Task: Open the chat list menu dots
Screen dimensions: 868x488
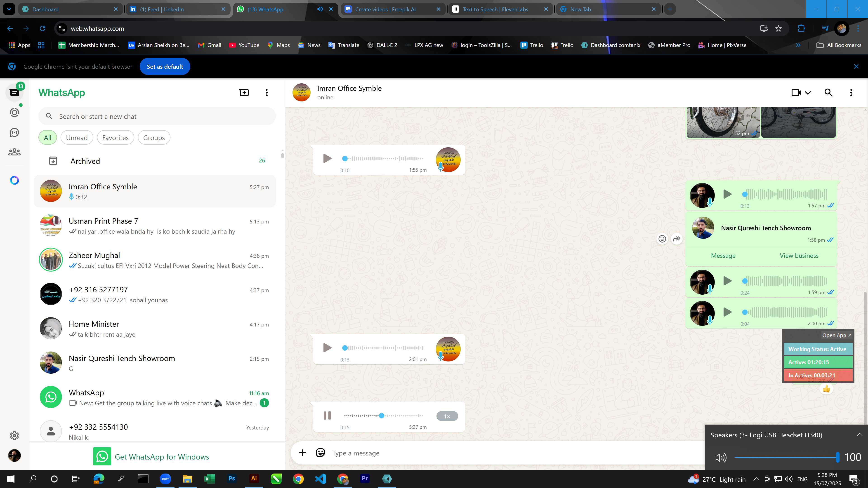Action: pyautogui.click(x=267, y=93)
